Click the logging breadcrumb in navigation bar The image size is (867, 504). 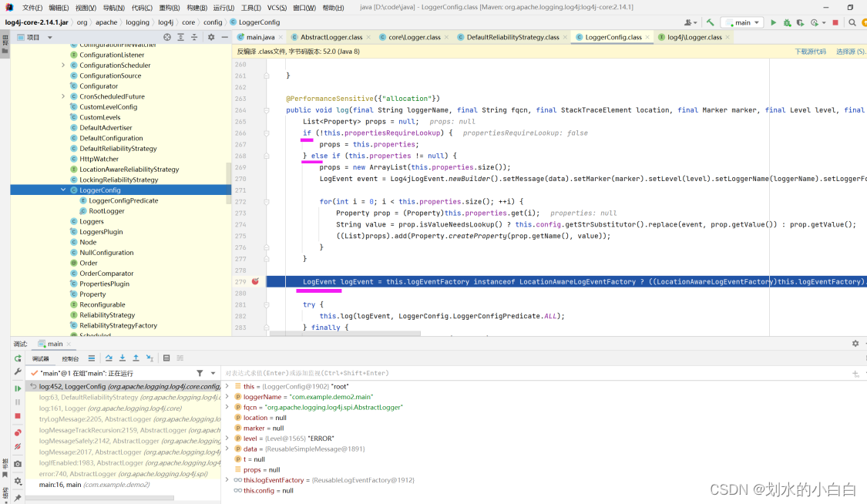pos(137,22)
